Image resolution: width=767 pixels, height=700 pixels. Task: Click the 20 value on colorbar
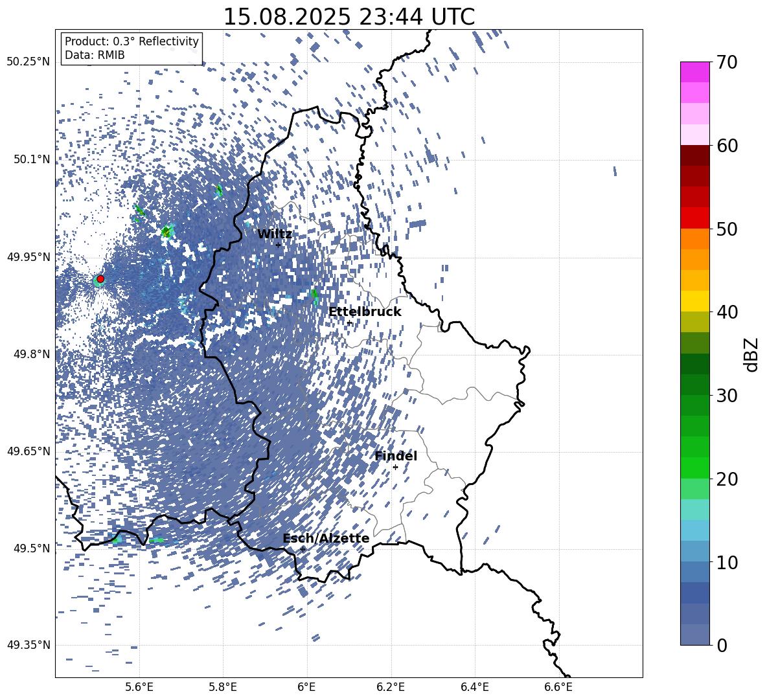coord(727,479)
